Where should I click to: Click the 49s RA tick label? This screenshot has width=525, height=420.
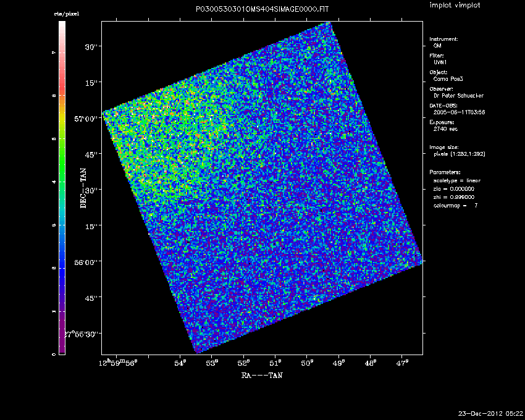(339, 363)
